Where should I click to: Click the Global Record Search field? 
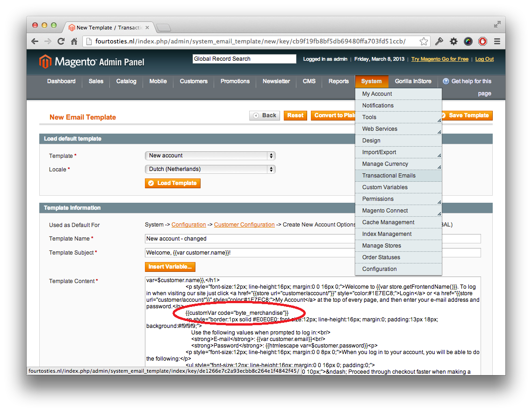click(244, 59)
